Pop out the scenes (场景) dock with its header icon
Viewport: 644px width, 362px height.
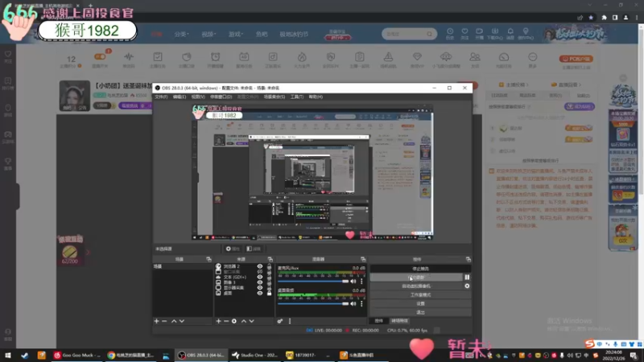click(x=208, y=259)
